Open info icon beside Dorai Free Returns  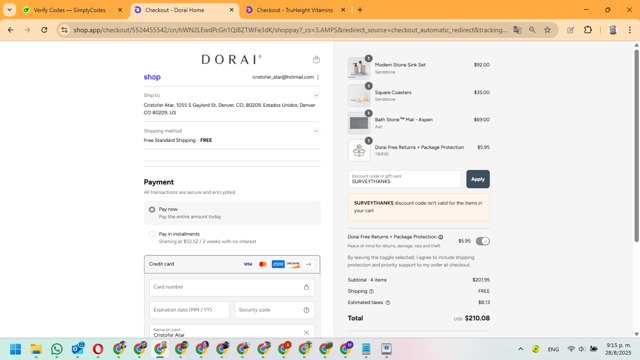441,237
